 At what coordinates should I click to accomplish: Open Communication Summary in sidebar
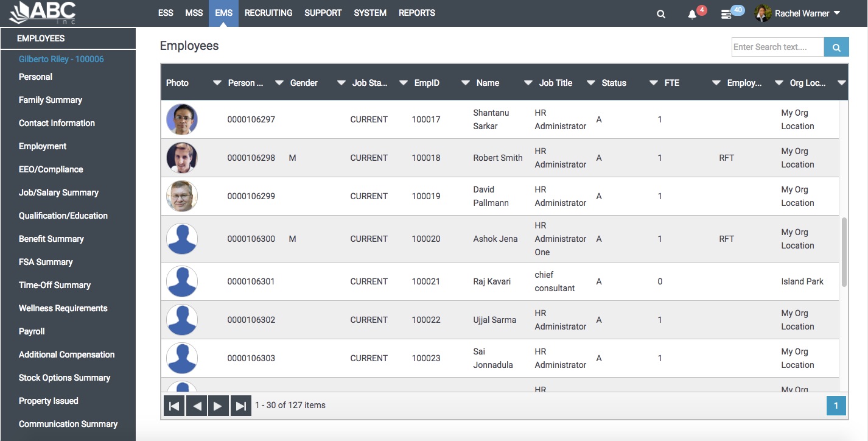[68, 424]
